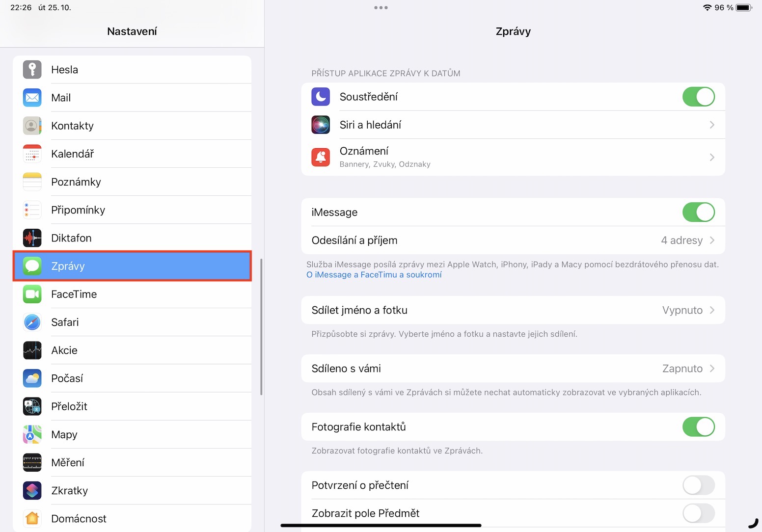
Task: Select Mail in settings list
Action: [132, 98]
